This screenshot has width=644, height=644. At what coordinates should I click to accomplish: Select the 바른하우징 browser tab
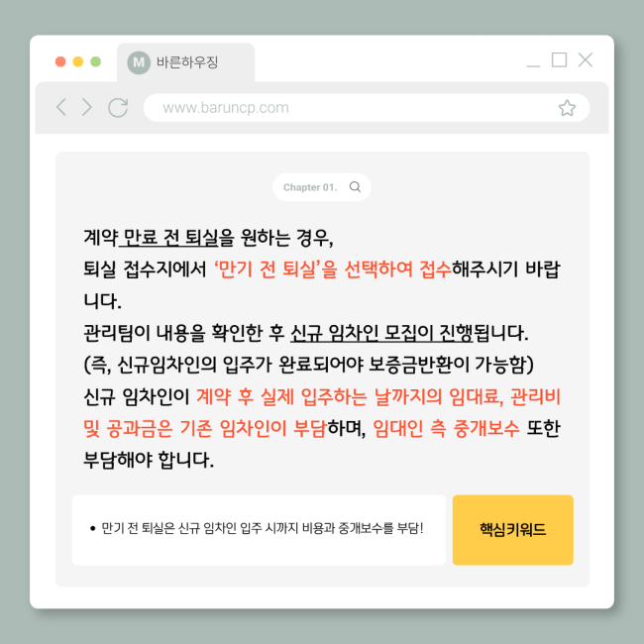[x=185, y=62]
